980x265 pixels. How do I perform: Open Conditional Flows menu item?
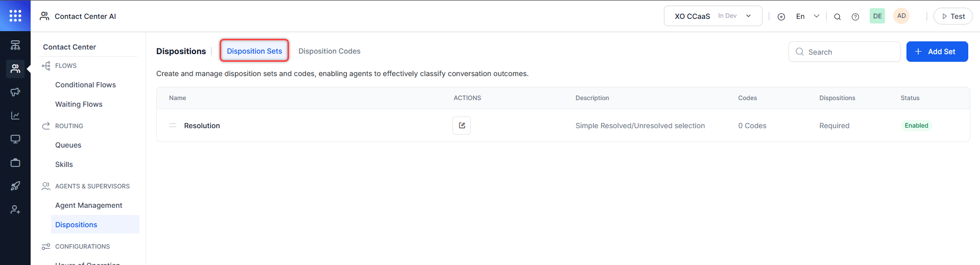pyautogui.click(x=85, y=85)
